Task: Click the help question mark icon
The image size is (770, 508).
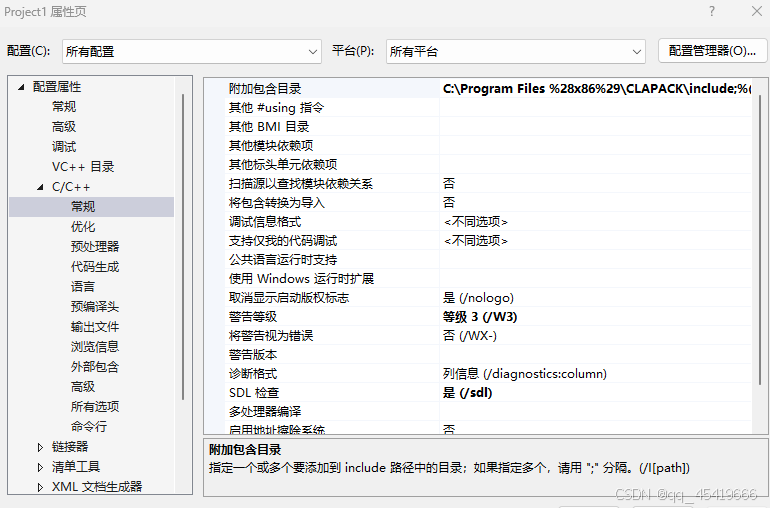Action: [x=712, y=11]
